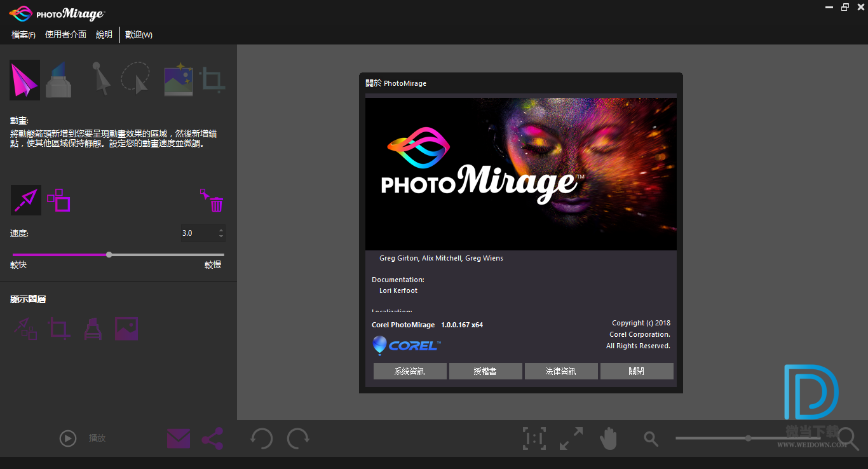This screenshot has height=469, width=868.
Task: Set zoom to actual size 1:1
Action: pos(534,438)
